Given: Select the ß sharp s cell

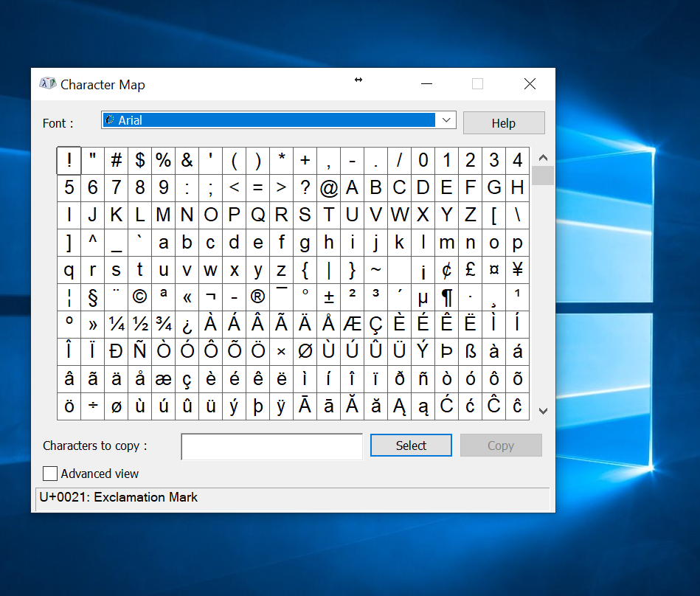Looking at the screenshot, I should [470, 351].
